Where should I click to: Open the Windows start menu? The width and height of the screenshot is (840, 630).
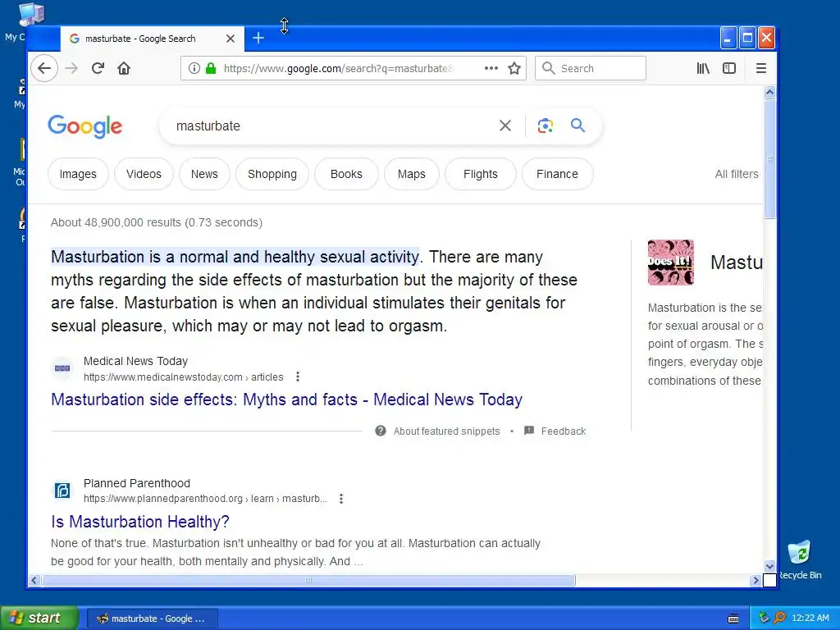point(39,618)
